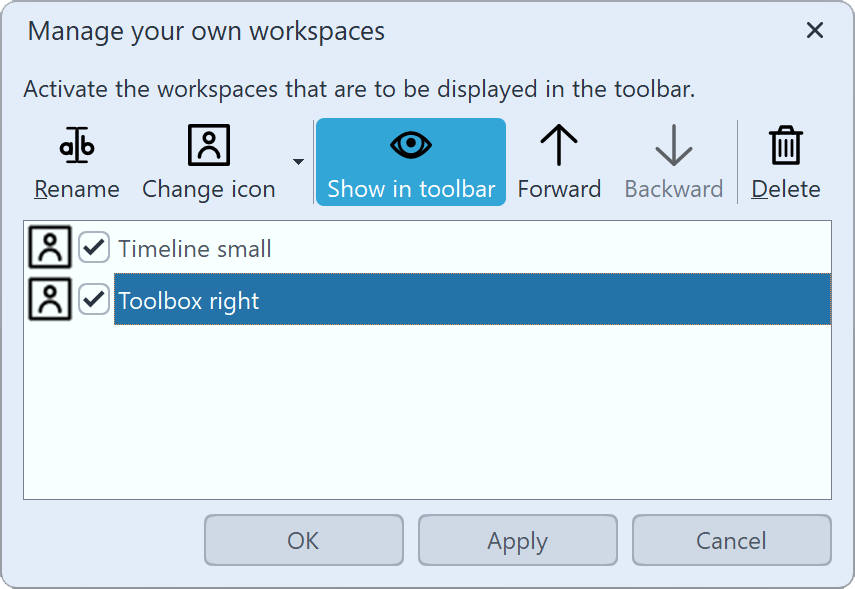Uncheck the Toolbox right checkbox
This screenshot has width=855, height=589.
pyautogui.click(x=93, y=299)
